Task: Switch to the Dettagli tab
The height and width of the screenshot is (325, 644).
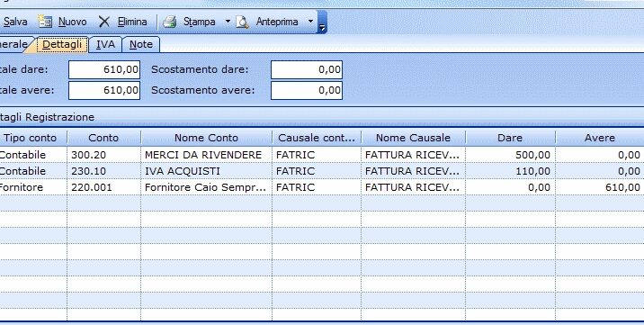Action: click(x=61, y=44)
